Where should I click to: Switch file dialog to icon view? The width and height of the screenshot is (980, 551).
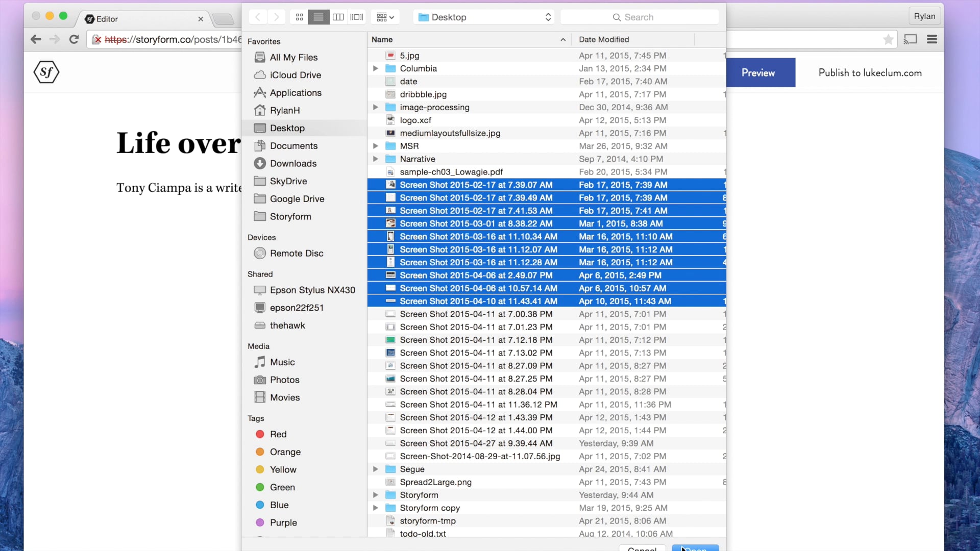[x=299, y=17]
